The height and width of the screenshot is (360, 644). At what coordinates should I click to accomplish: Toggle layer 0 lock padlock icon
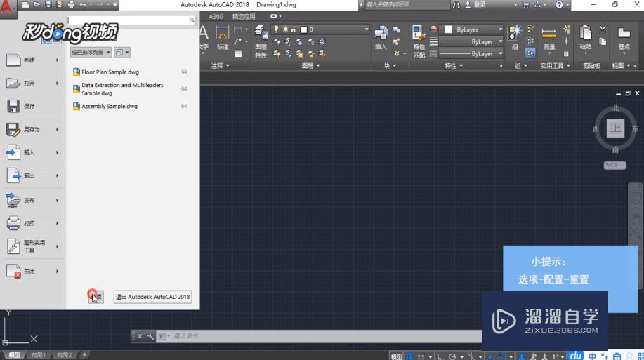click(294, 29)
